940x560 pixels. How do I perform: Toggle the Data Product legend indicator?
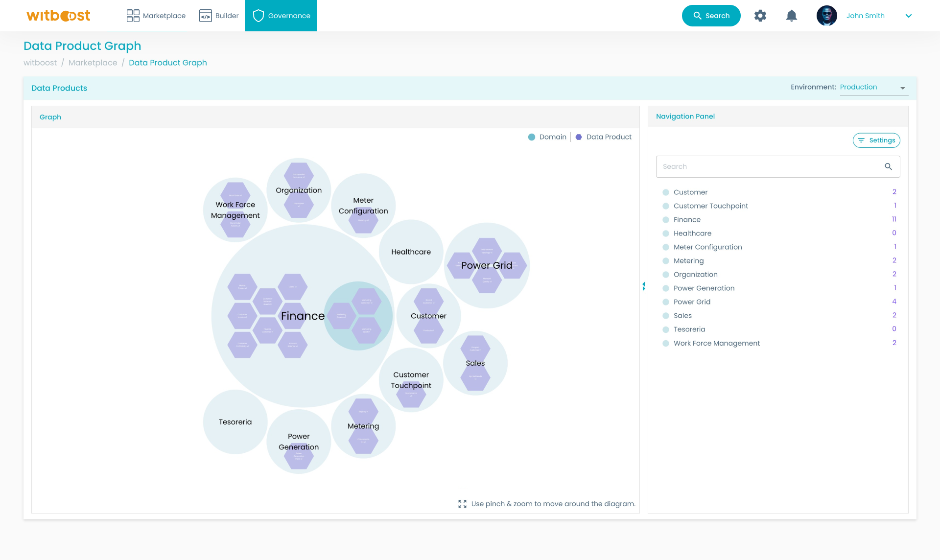coord(579,137)
